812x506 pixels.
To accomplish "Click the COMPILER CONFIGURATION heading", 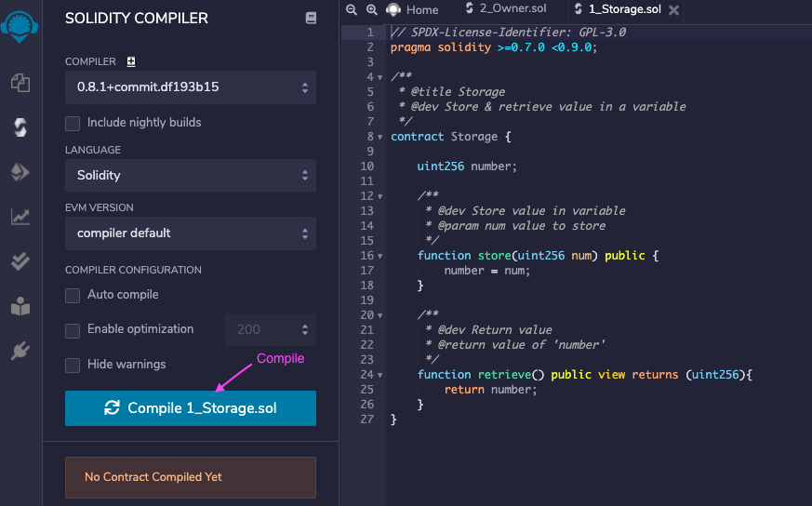I will pyautogui.click(x=133, y=270).
